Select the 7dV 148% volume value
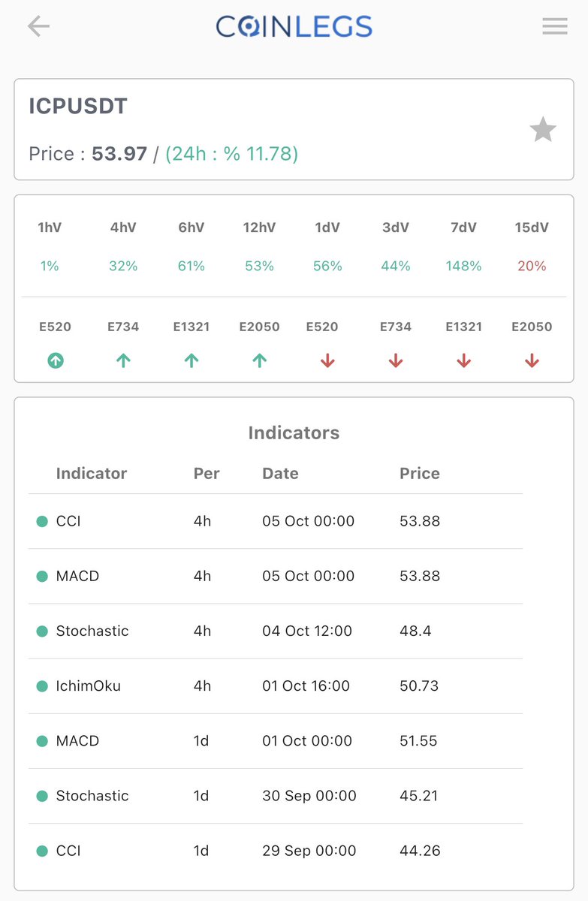Screen dimensions: 588x901 (x=464, y=266)
